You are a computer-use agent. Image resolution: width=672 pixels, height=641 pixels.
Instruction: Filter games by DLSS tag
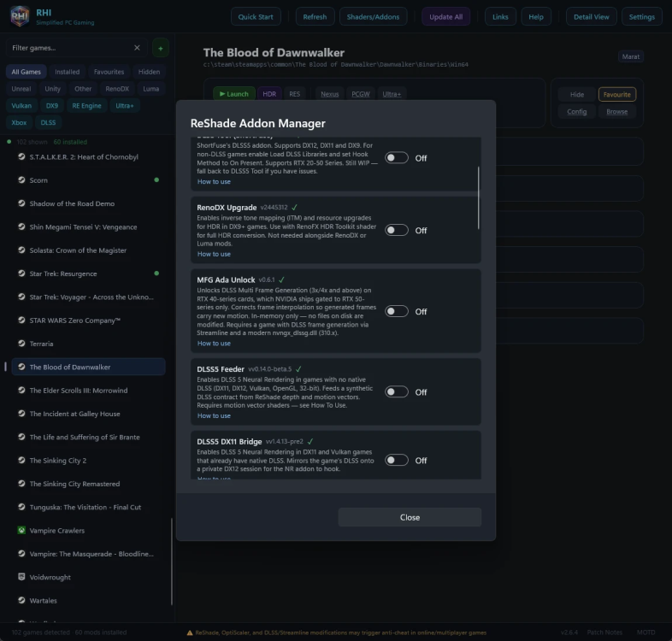[x=48, y=122]
